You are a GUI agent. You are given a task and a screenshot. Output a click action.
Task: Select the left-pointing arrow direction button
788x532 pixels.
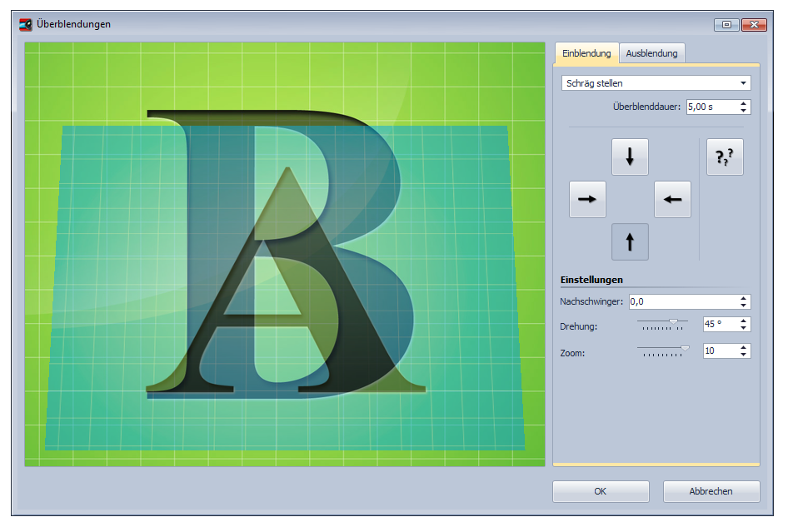(672, 200)
